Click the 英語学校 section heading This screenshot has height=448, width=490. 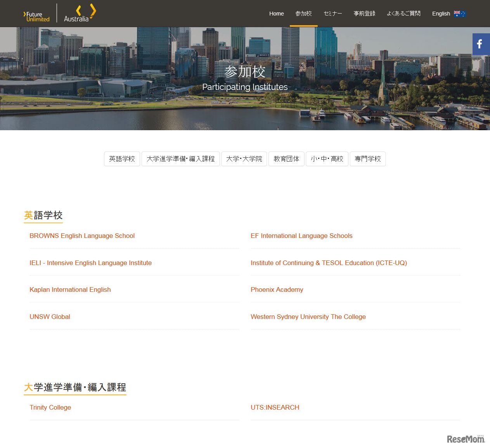[x=43, y=215]
